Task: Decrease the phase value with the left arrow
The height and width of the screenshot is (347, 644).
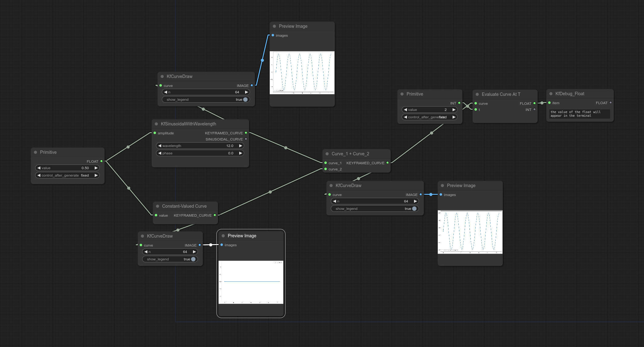Action: click(160, 153)
